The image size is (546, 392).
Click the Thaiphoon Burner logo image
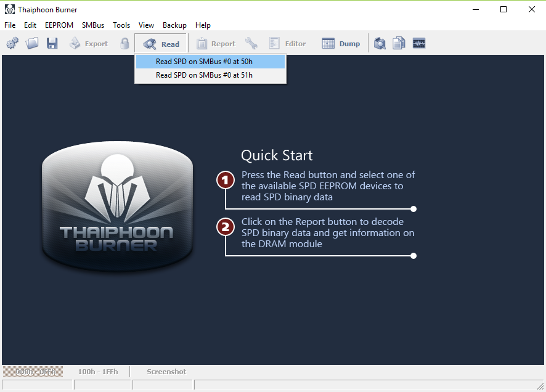(x=117, y=206)
